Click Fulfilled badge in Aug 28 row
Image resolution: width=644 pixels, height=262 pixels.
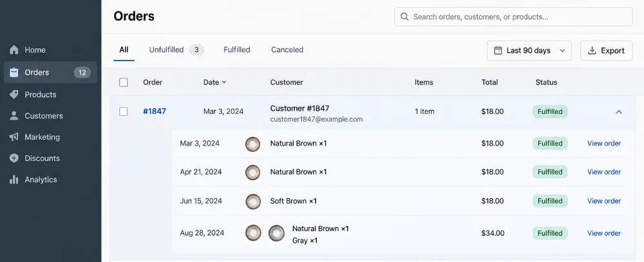coord(550,233)
